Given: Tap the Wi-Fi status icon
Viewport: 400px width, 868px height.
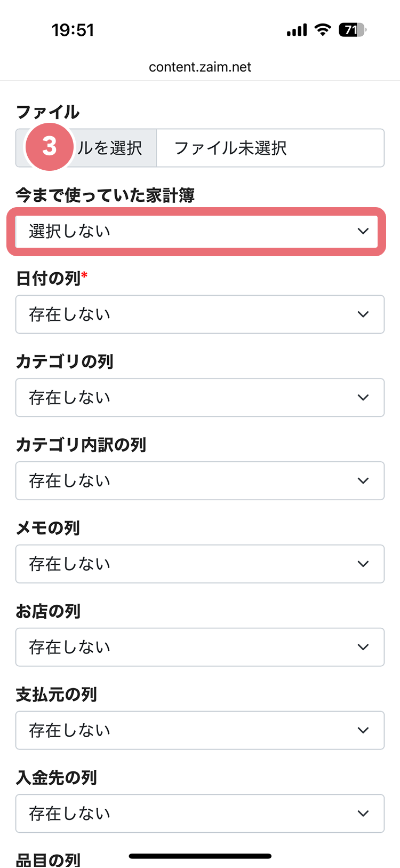Looking at the screenshot, I should tap(323, 30).
